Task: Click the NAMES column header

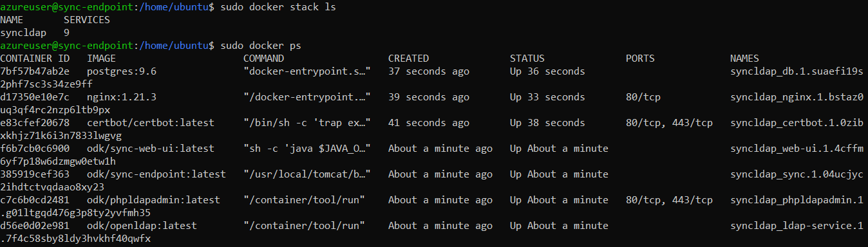Action: [745, 59]
